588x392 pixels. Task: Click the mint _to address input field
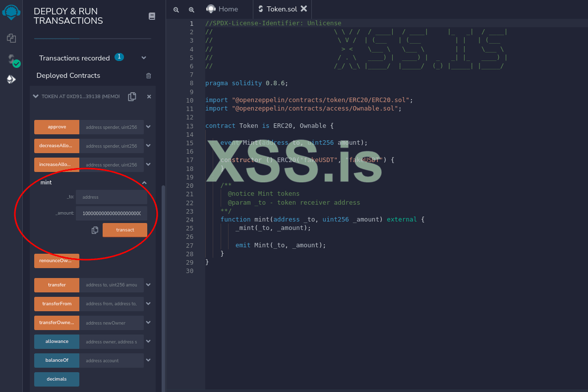tap(112, 197)
